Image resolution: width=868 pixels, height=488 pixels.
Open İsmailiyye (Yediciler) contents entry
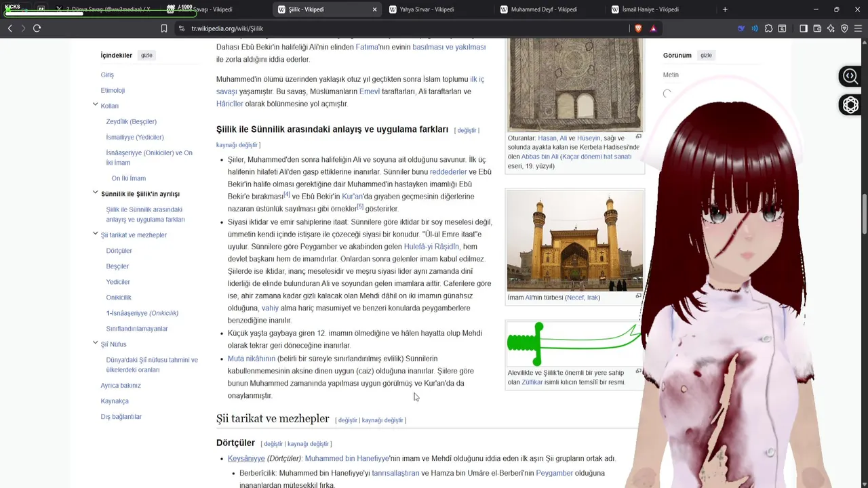coord(135,138)
